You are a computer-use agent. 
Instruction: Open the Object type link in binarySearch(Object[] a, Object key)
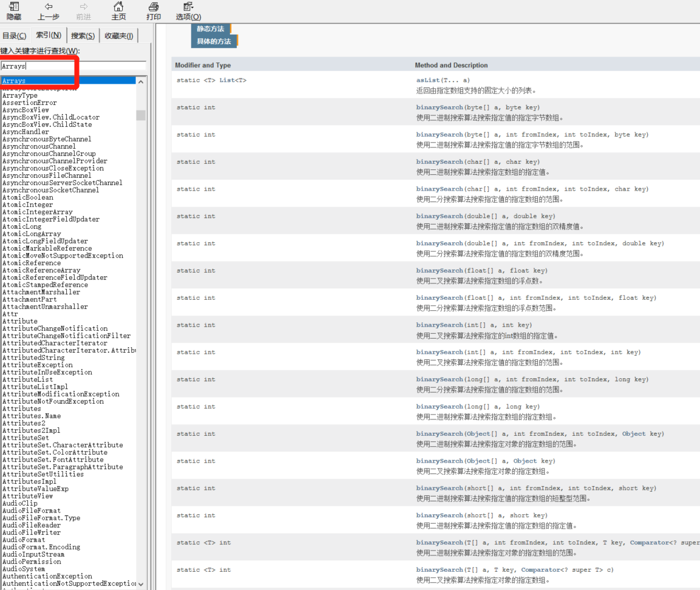[x=525, y=461]
